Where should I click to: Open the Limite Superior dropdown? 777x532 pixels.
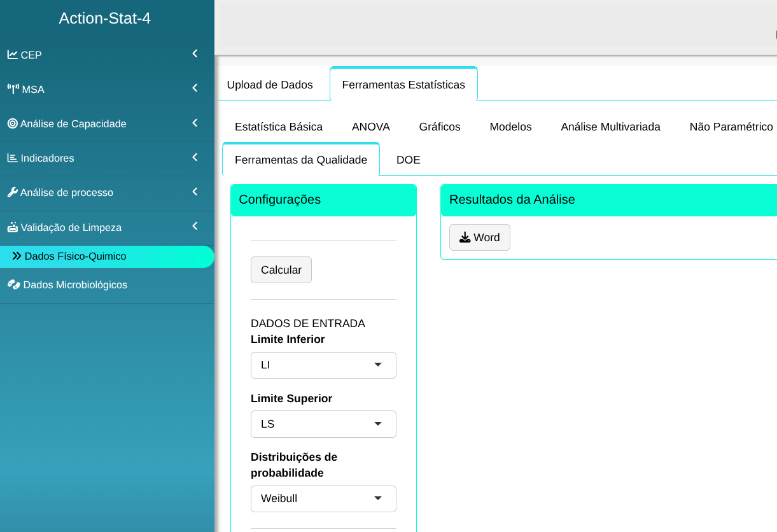pyautogui.click(x=323, y=424)
